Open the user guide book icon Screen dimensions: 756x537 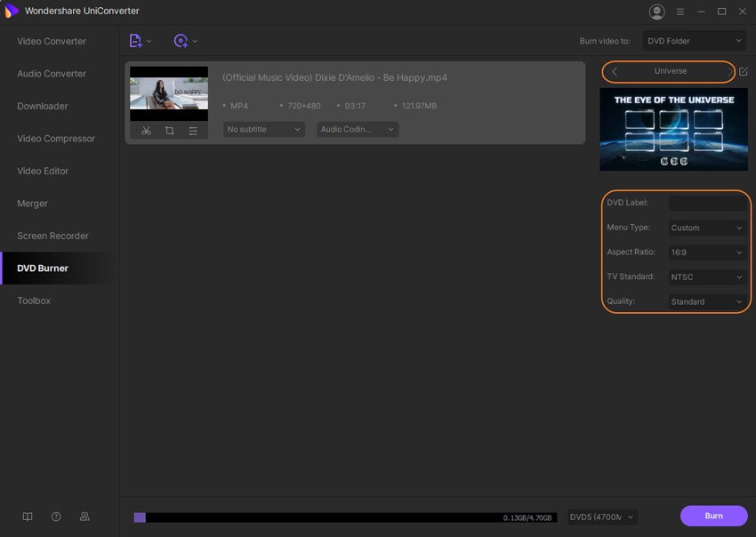(x=28, y=516)
